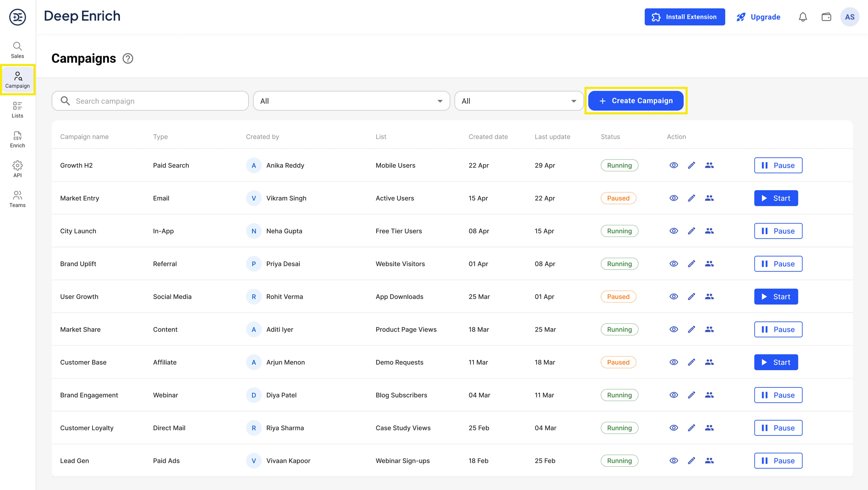Edit the Brand Engagement campaign

point(691,395)
